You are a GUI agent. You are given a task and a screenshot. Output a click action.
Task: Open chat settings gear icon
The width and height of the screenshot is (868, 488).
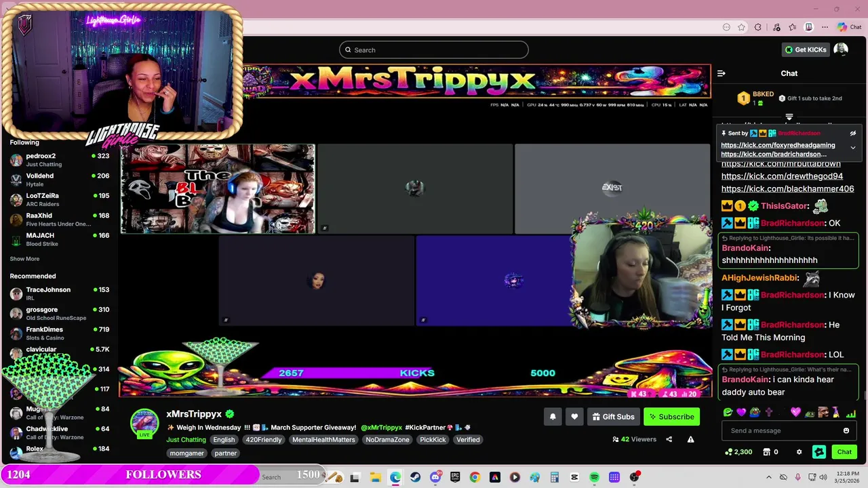point(799,452)
